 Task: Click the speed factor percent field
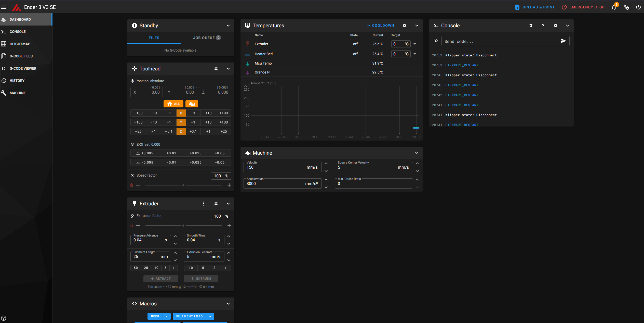(221, 176)
